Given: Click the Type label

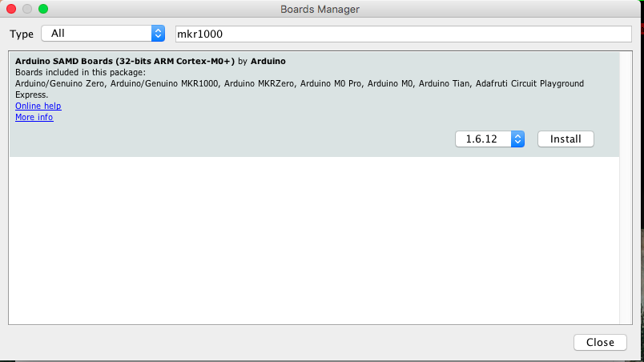Looking at the screenshot, I should click(x=22, y=34).
